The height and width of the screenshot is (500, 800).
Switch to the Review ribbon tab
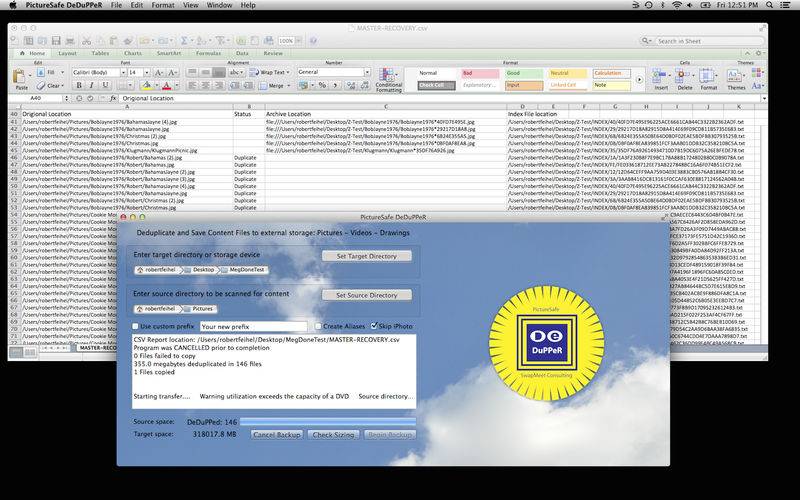[x=273, y=53]
